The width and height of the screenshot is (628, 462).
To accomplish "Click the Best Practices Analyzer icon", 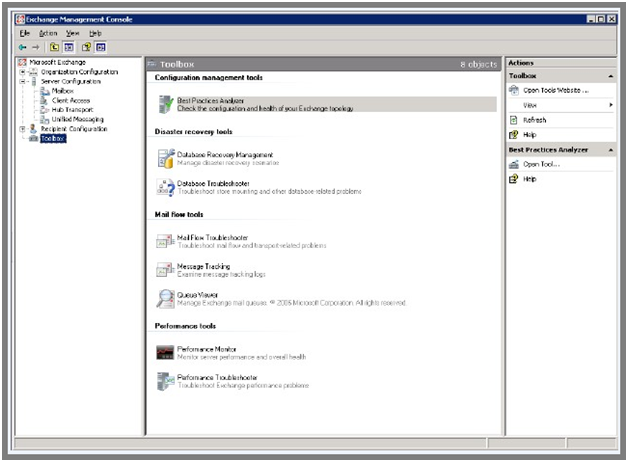I will click(x=165, y=104).
